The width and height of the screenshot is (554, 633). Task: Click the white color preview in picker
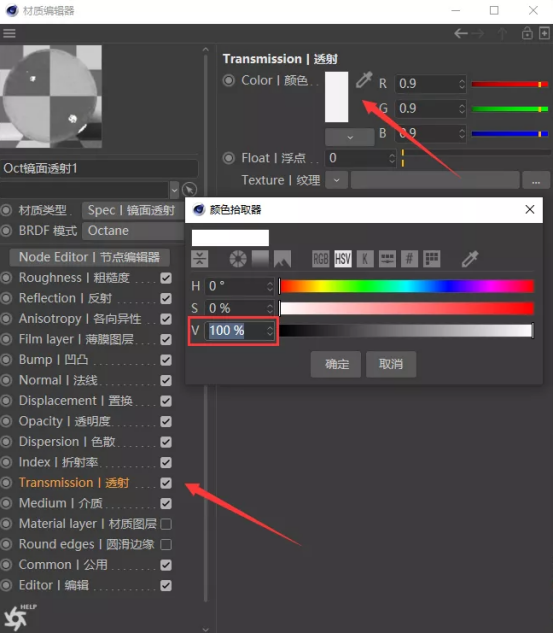[x=230, y=237]
